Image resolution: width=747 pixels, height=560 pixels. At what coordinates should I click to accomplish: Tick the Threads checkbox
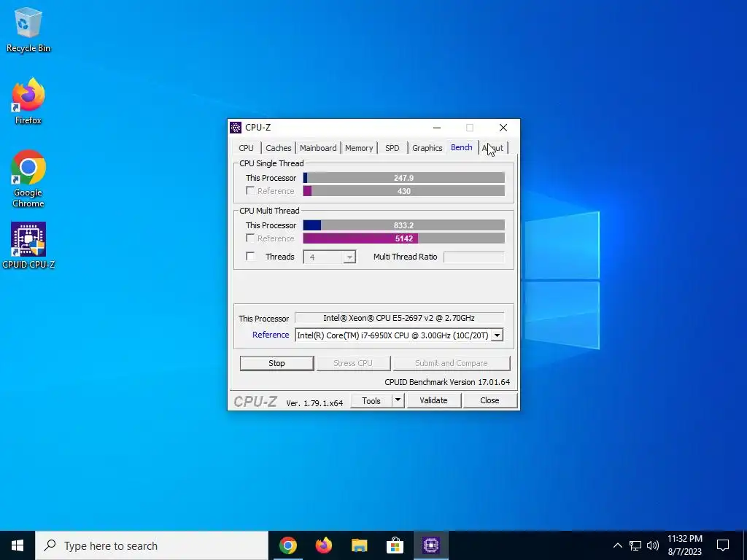[x=250, y=256]
